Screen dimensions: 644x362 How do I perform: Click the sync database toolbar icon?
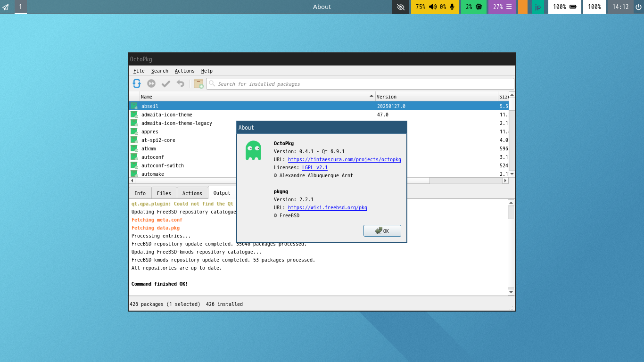(137, 83)
